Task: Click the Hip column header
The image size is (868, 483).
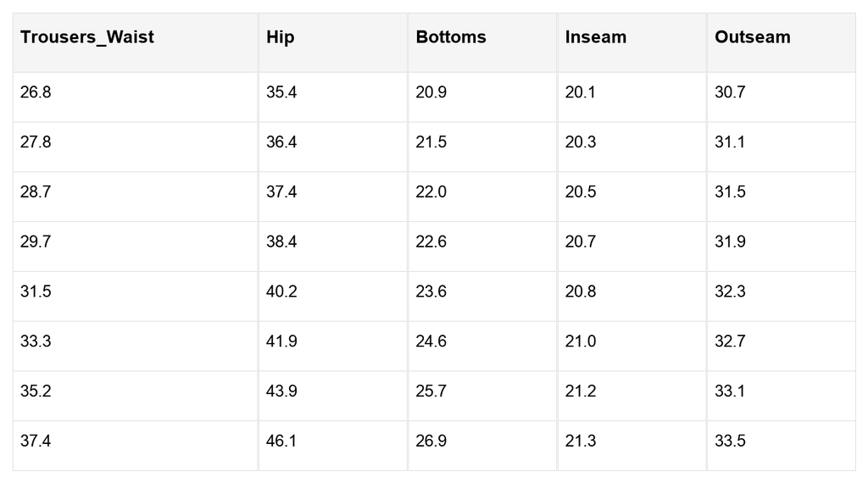Action: 332,42
